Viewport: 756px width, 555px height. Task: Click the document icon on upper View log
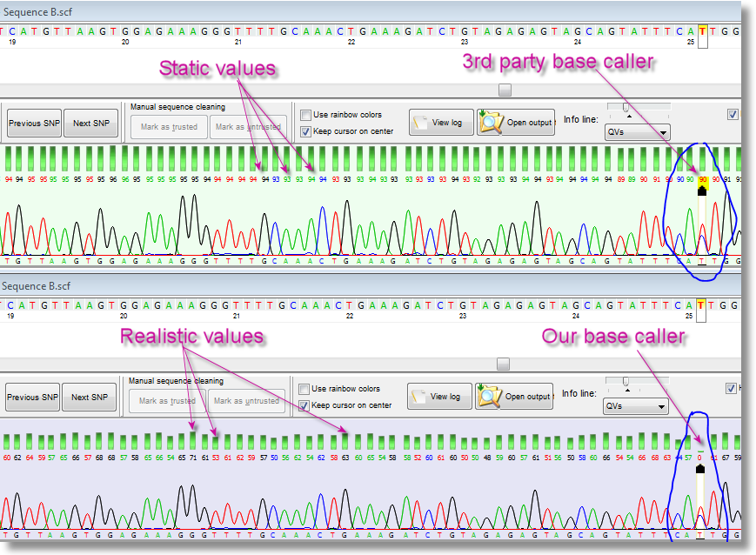(x=420, y=123)
